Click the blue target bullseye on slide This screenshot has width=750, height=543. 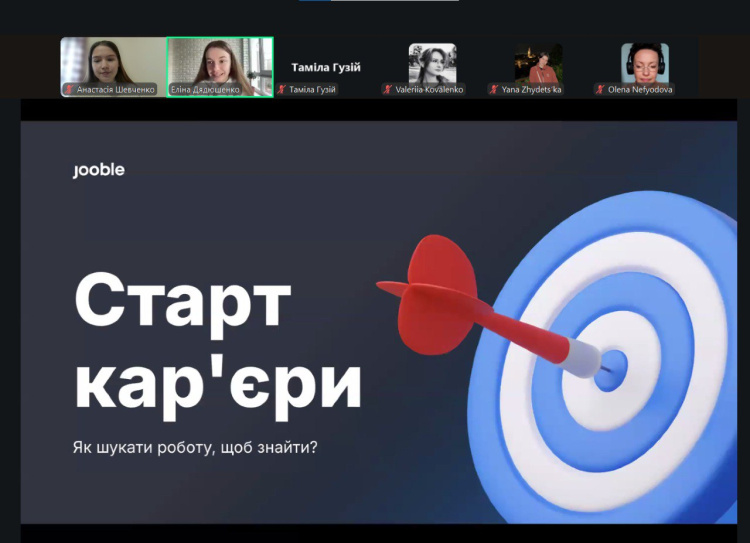tap(611, 369)
